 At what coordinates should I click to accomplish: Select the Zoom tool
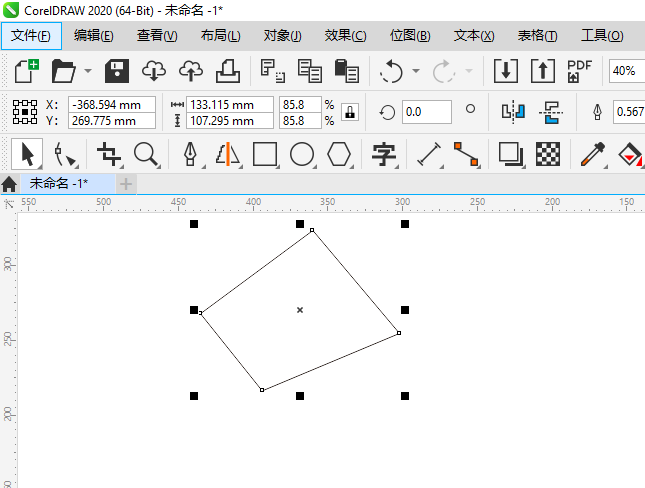(146, 154)
